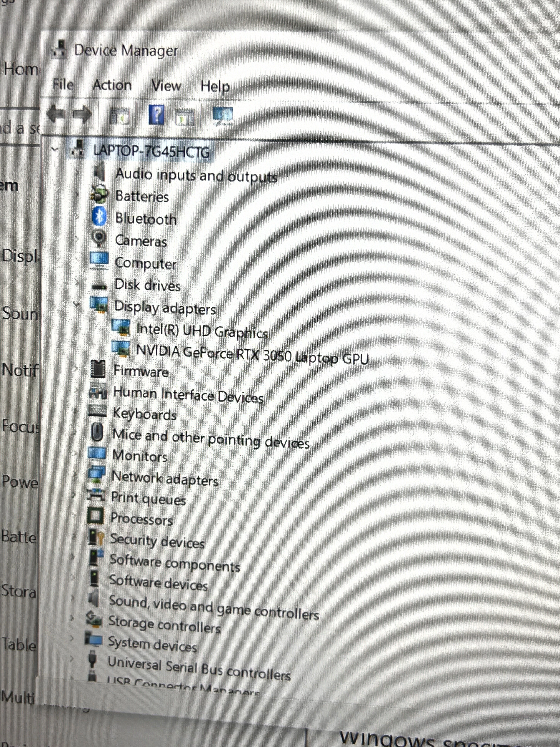
Task: Click the Security devices key icon
Action: click(96, 537)
